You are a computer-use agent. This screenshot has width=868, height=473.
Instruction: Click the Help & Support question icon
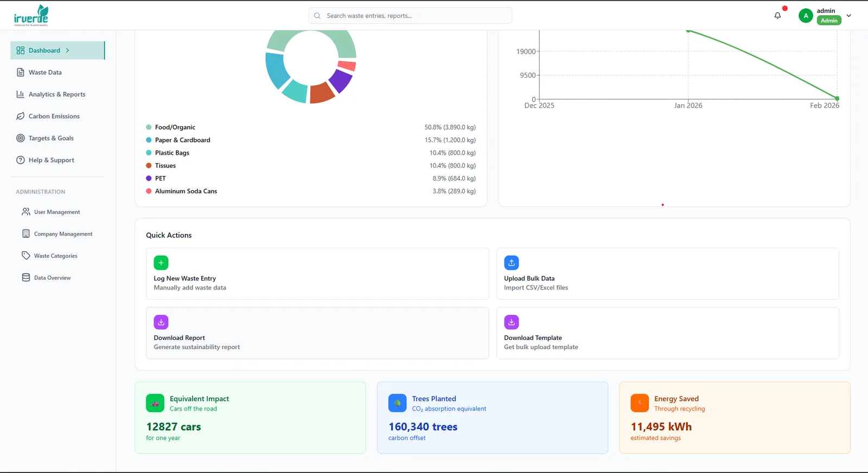(x=21, y=160)
